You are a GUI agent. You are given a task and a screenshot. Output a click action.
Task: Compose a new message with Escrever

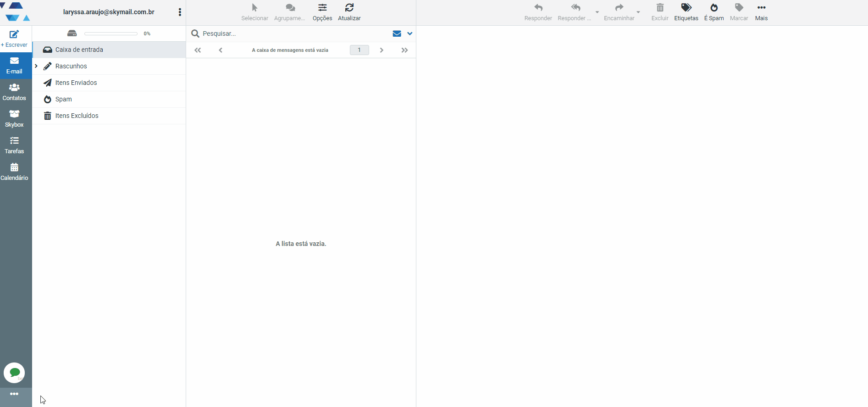click(14, 39)
